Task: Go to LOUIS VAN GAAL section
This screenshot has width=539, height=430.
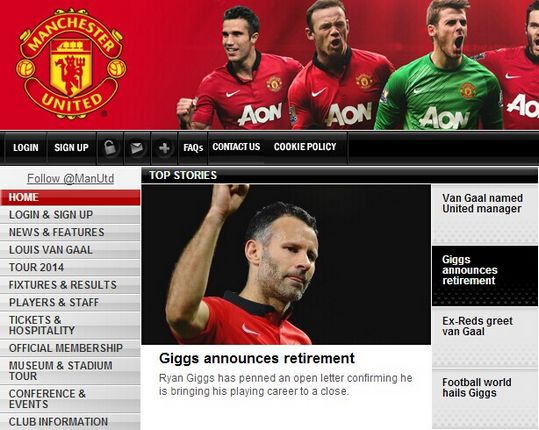Action: pyautogui.click(x=70, y=250)
